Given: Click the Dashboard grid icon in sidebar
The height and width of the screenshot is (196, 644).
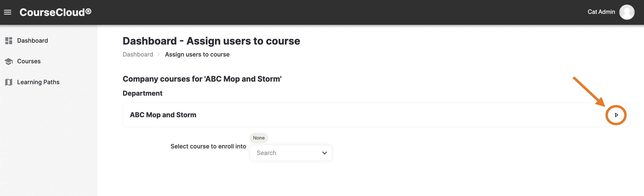Looking at the screenshot, I should (x=9, y=41).
